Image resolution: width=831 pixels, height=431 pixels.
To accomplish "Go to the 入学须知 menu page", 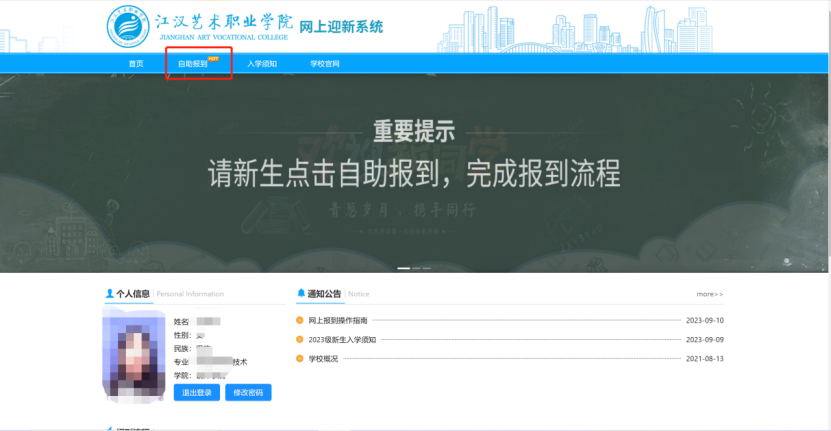I will coord(262,64).
